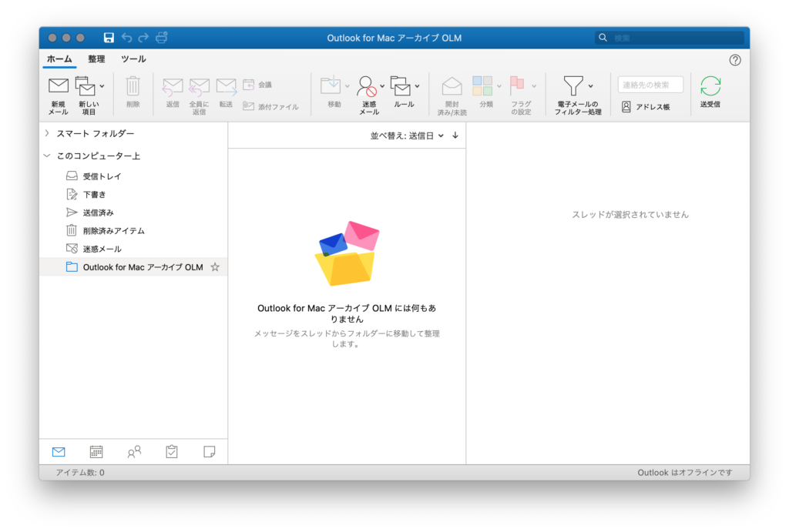
Task: Click the 転送 forward icon
Action: coord(226,86)
